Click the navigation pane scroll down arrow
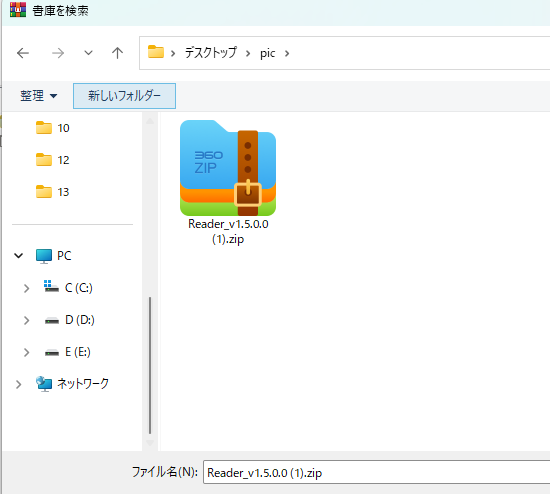Screen dimensions: 550x494 (x=150, y=443)
